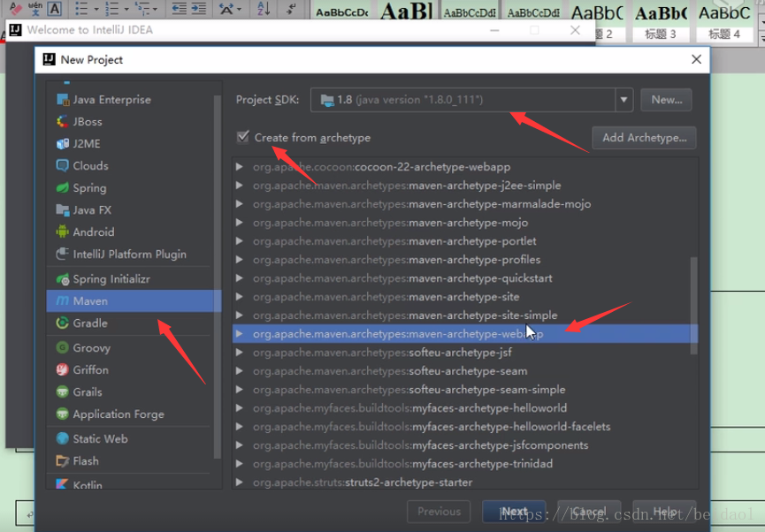
Task: Click Word character border A icon
Action: (55, 8)
